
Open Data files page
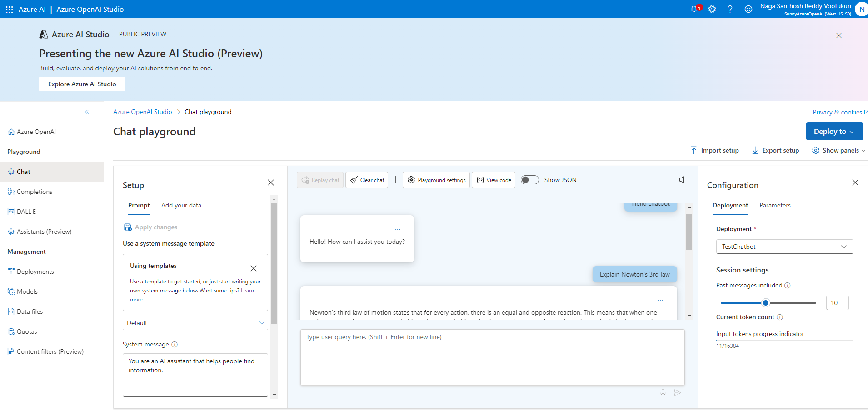30,311
